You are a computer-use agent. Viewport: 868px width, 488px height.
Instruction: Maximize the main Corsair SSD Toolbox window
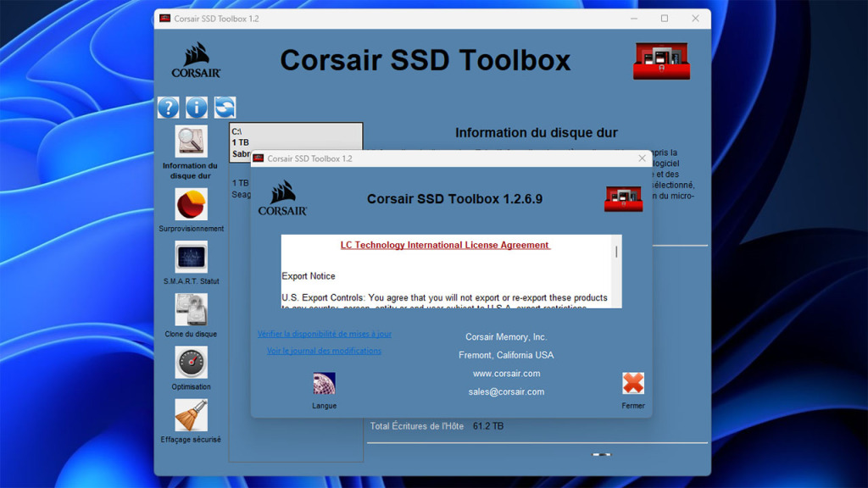[x=665, y=19]
